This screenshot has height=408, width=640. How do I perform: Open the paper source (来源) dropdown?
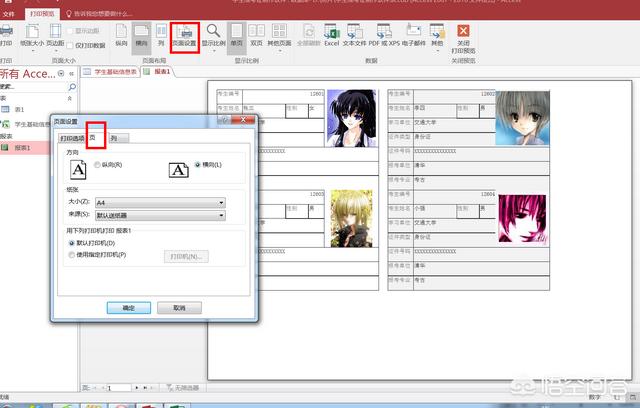pyautogui.click(x=160, y=215)
